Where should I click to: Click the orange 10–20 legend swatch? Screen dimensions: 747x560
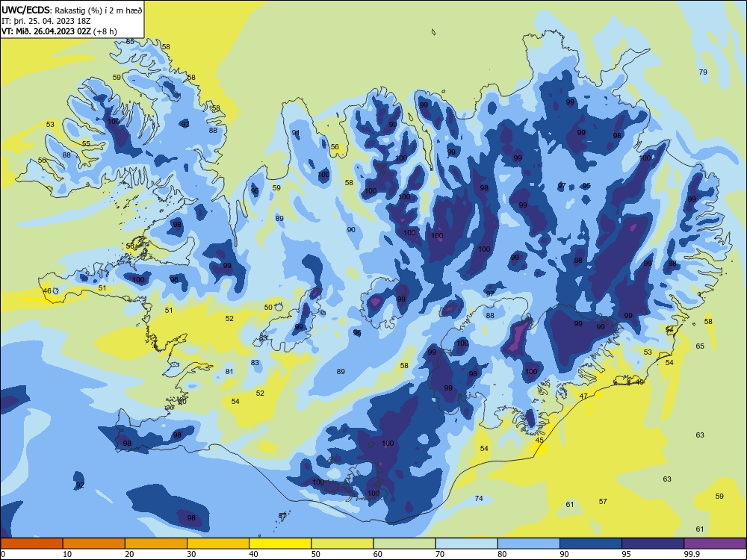click(94, 544)
